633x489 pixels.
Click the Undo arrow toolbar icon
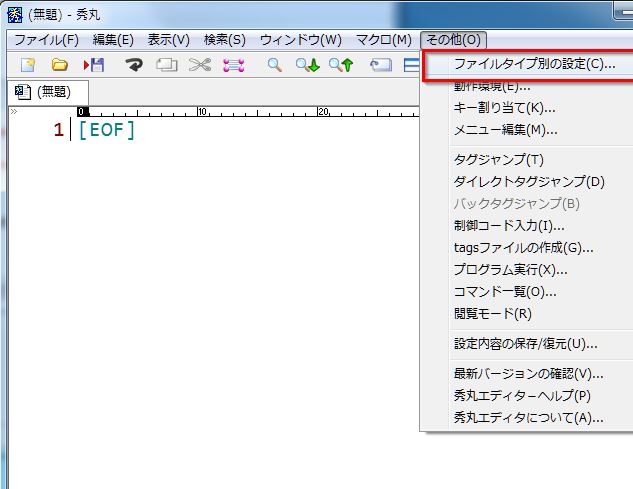click(133, 66)
